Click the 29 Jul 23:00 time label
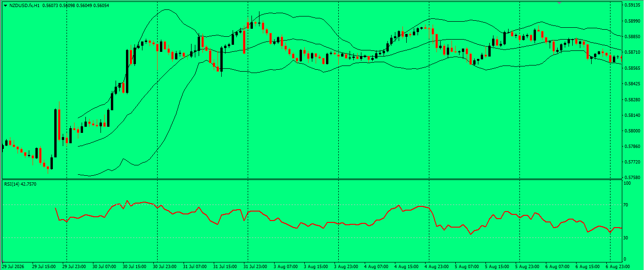This screenshot has width=644, height=270. click(x=74, y=266)
